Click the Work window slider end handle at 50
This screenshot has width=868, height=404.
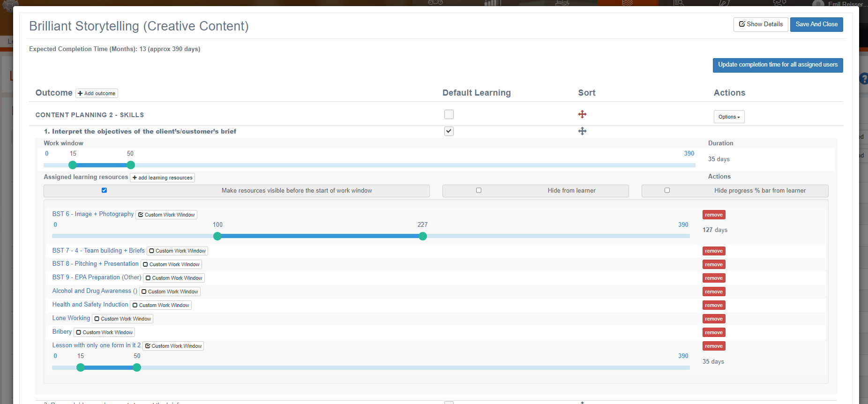tap(131, 165)
